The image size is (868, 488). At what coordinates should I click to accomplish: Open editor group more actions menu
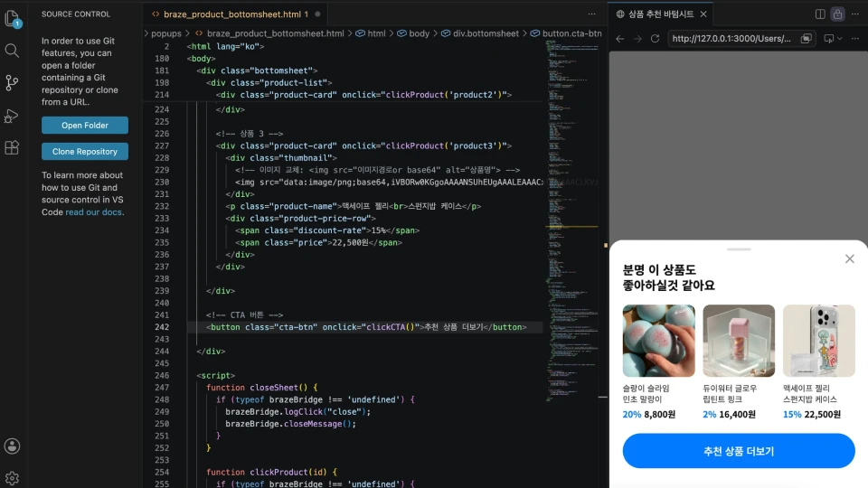click(x=591, y=14)
